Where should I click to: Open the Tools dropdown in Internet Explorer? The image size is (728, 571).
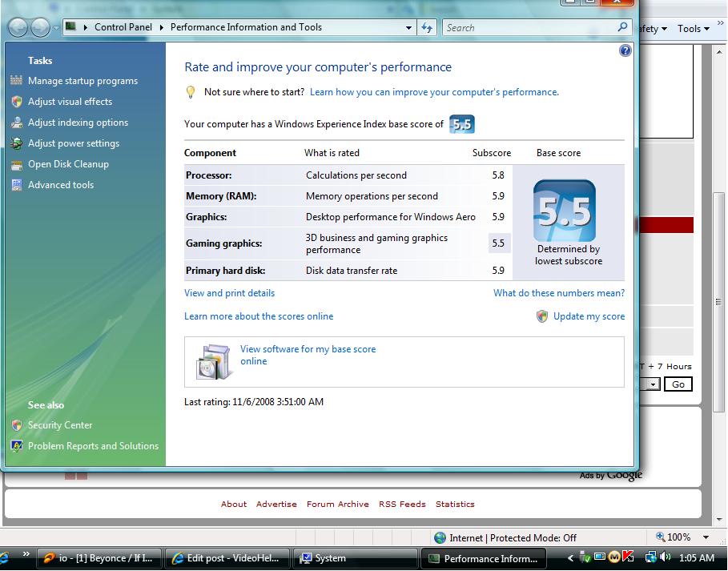point(694,29)
